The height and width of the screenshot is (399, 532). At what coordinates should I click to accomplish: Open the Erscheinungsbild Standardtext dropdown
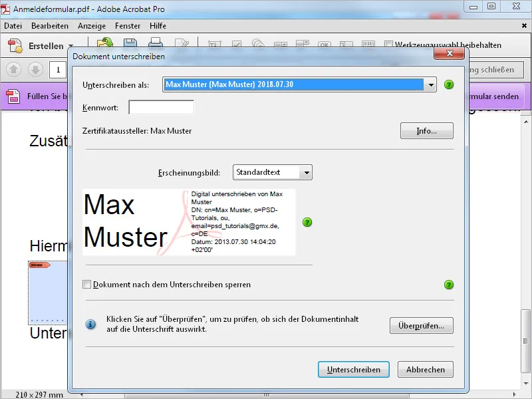point(273,172)
